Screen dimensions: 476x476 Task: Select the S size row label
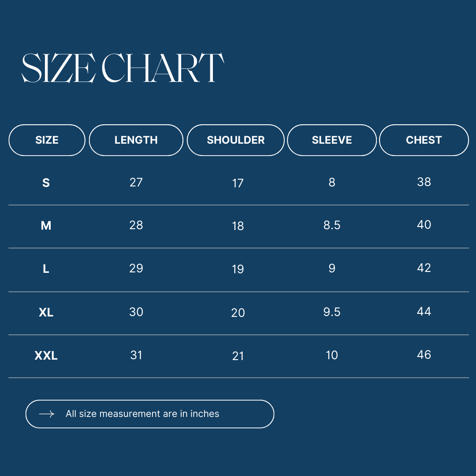click(x=46, y=183)
